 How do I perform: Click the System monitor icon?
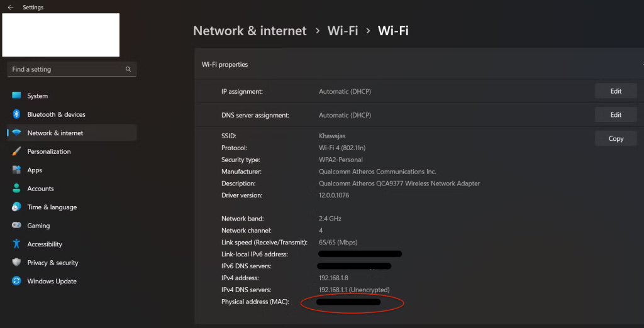(16, 96)
